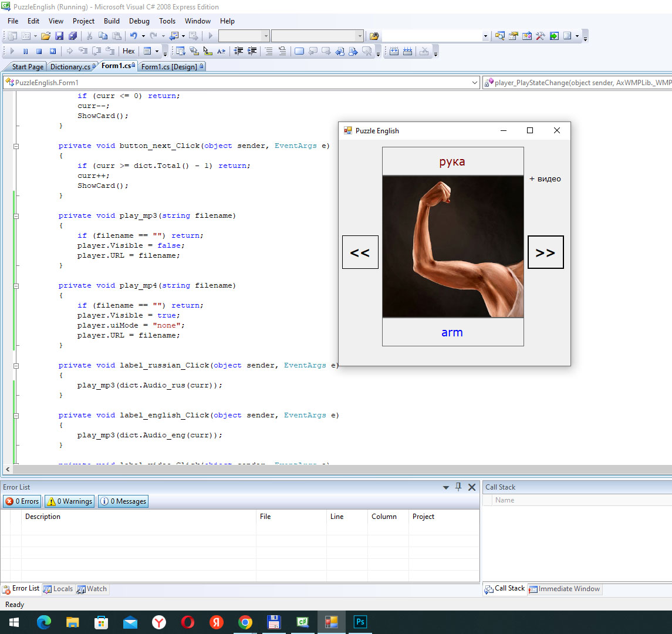The width and height of the screenshot is (672, 634).
Task: Open the Debug menu
Action: pyautogui.click(x=139, y=21)
